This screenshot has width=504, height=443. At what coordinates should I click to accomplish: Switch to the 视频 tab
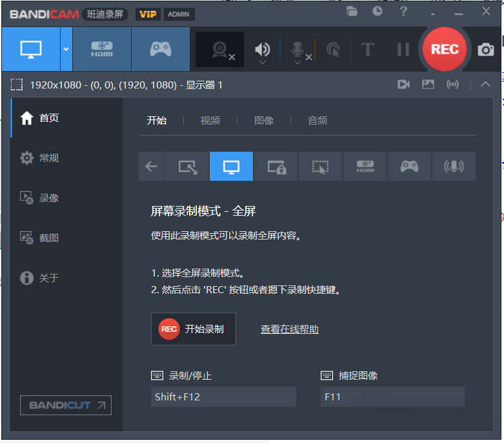[x=210, y=120]
